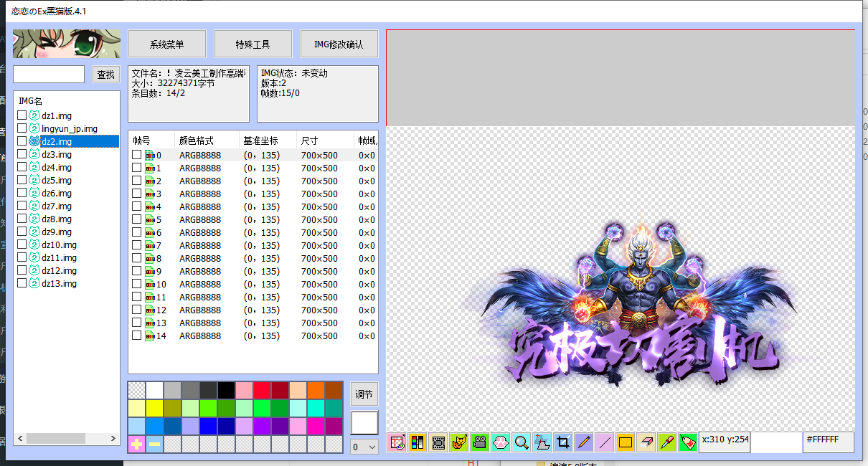Select the magnifier zoom tool
868x466 pixels.
click(x=522, y=442)
